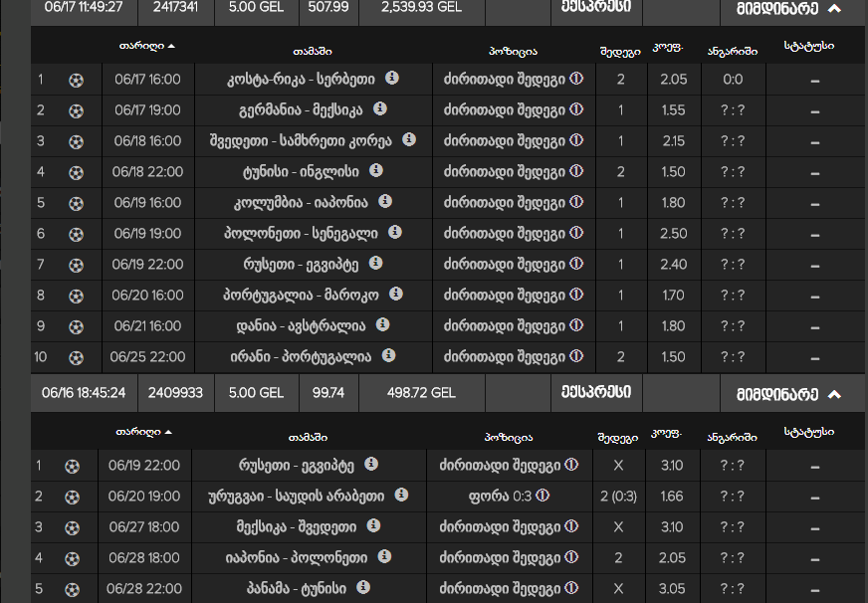
Task: Click info icon beside პოლონეთი - სენეგალი match
Action: click(395, 233)
